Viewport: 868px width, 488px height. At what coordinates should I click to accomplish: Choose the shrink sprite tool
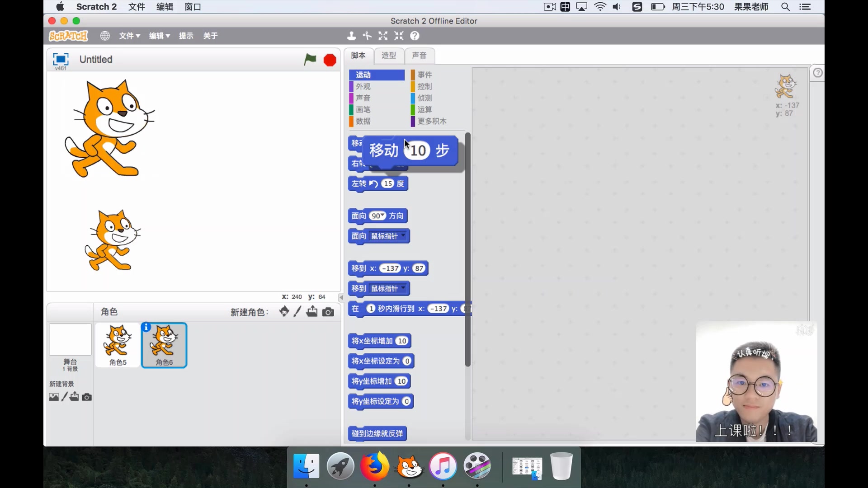399,36
